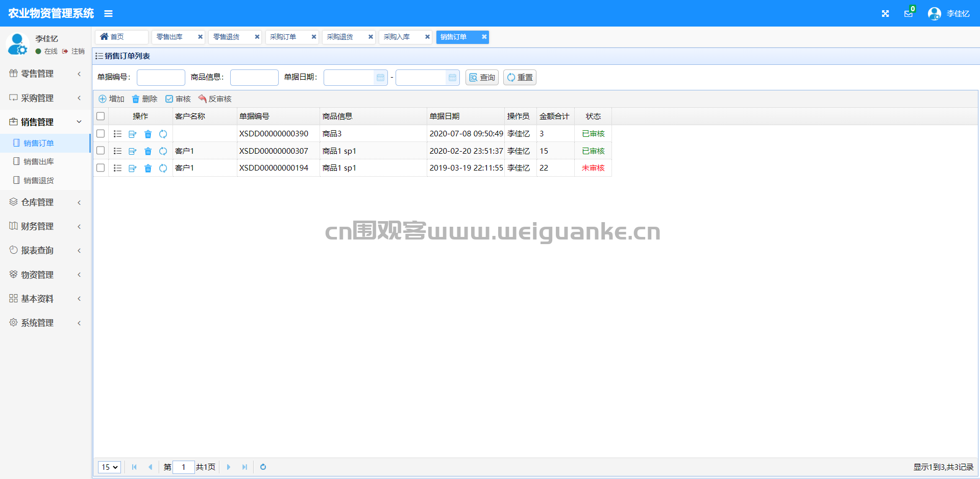
Task: Click the 删除 toolbar delete button
Action: (x=144, y=99)
